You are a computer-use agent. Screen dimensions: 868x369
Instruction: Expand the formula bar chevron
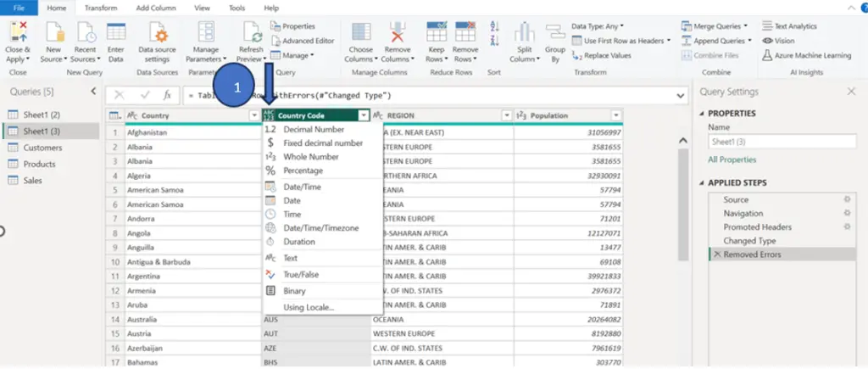pyautogui.click(x=681, y=95)
